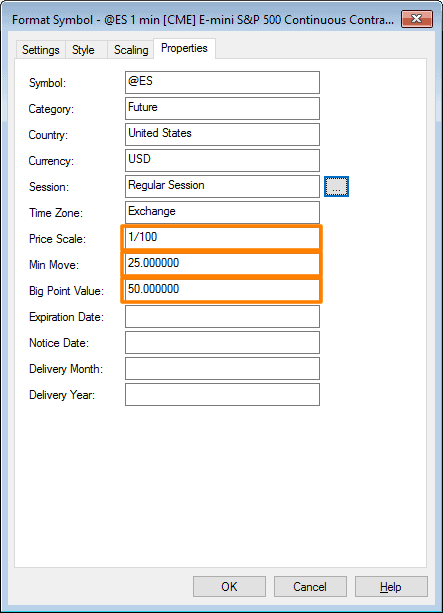Click the Country field United States

[222, 134]
